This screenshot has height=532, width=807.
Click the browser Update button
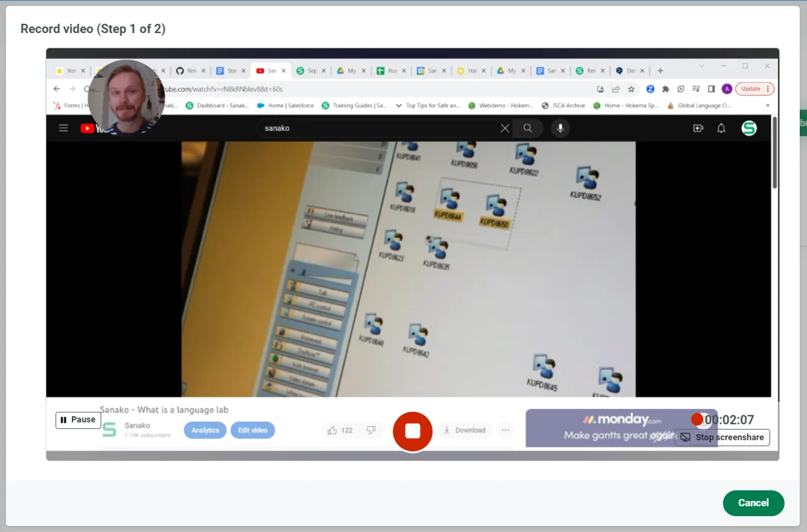pos(754,89)
